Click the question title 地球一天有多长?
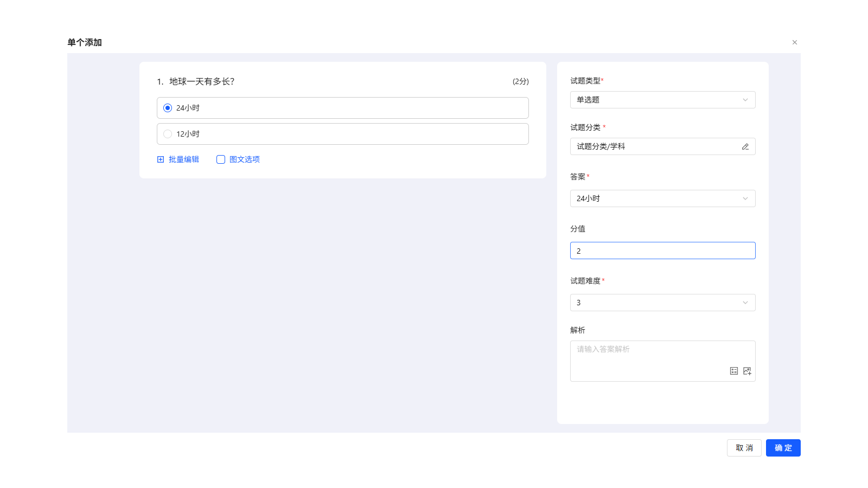This screenshot has height=488, width=868. point(202,81)
